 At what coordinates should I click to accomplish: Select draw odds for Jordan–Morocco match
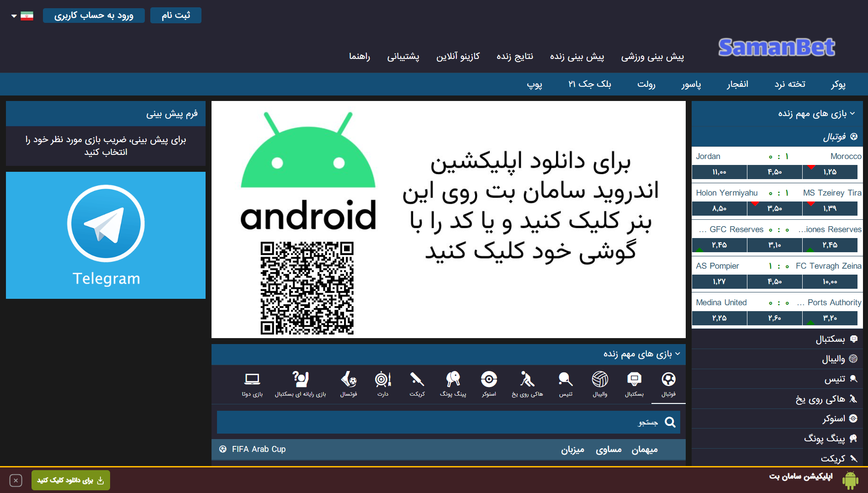click(x=775, y=172)
